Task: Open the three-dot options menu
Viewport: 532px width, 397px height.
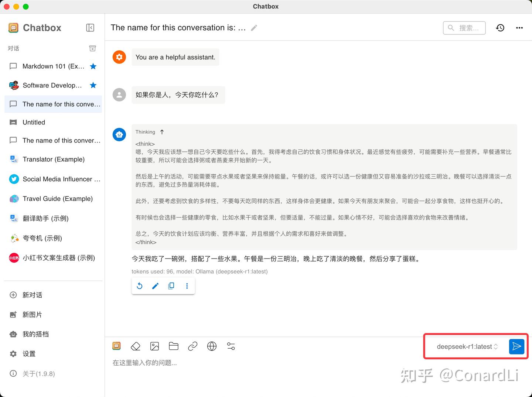Action: point(519,28)
